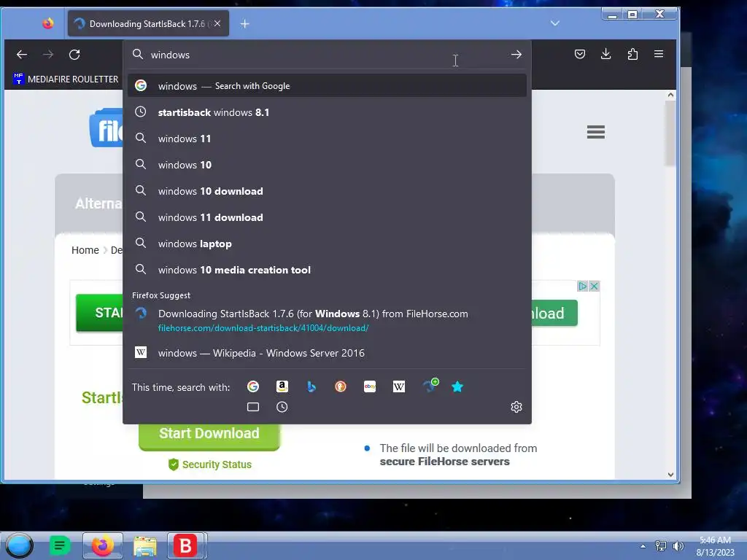The image size is (747, 560).
Task: Go forward to the next page
Action: [48, 55]
